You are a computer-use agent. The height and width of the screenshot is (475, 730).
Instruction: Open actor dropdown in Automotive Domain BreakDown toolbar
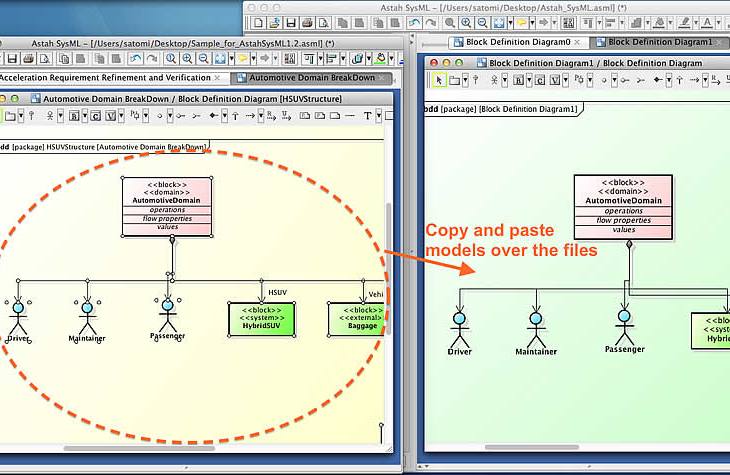pyautogui.click(x=61, y=115)
